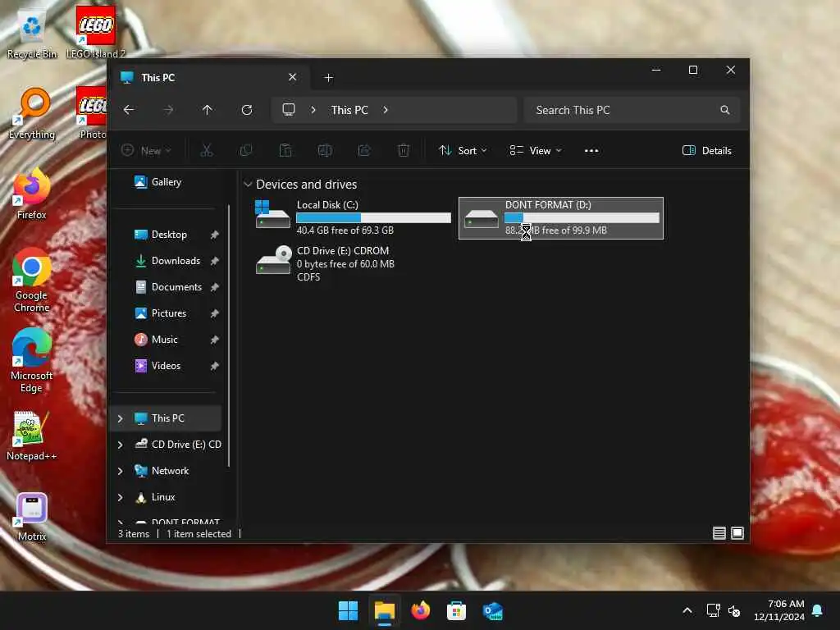Unpin Desktop via its pin icon

click(x=214, y=235)
